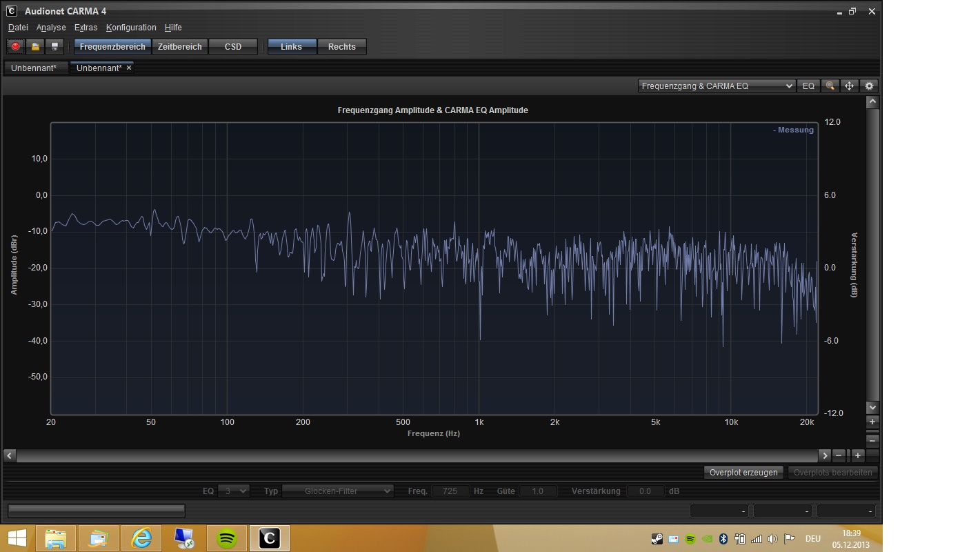Viewport: 980px width, 552px height.
Task: Open graph settings gear icon
Action: click(869, 86)
